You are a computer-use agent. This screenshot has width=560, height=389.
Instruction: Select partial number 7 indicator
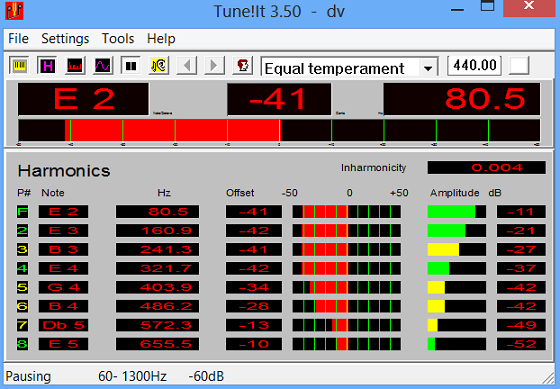22,325
